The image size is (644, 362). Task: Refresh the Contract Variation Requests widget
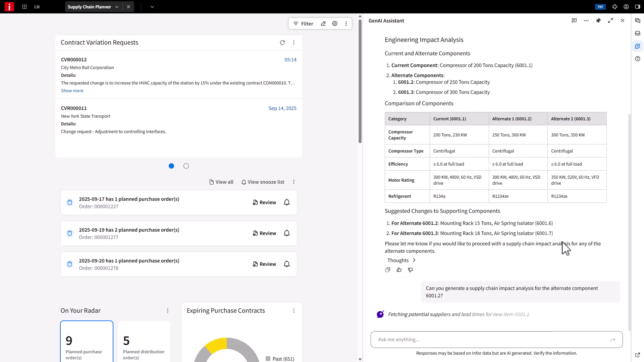click(282, 43)
